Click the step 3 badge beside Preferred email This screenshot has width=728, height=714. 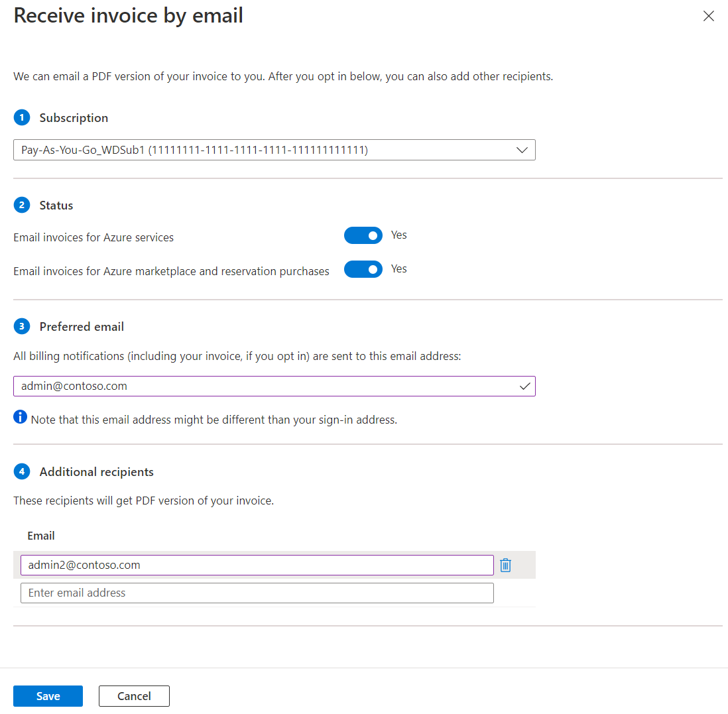22,326
